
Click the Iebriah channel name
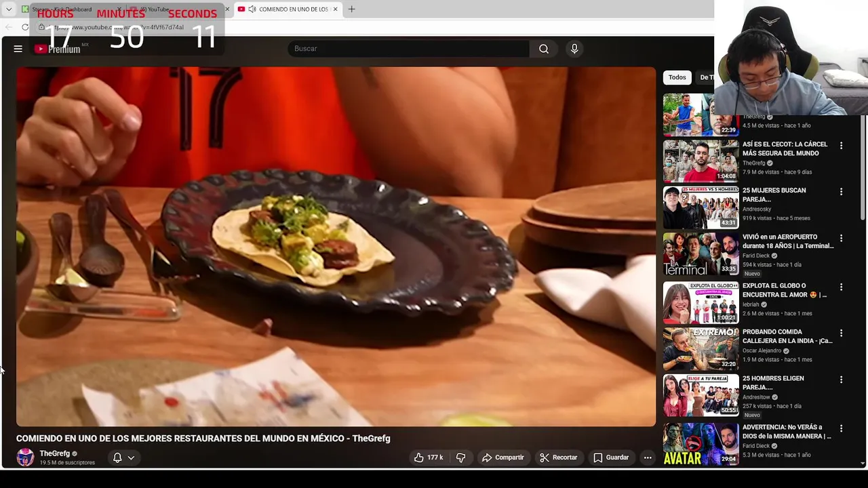pos(751,305)
